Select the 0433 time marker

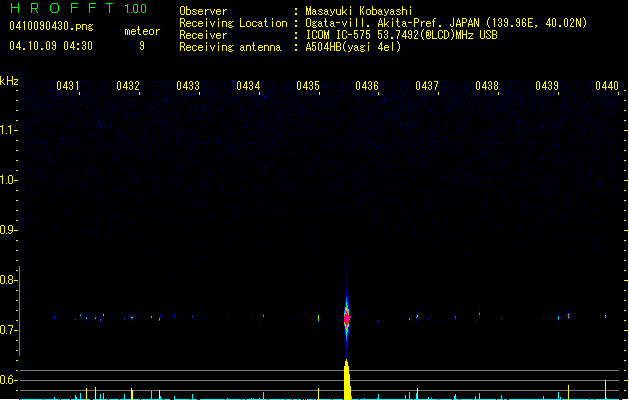(x=188, y=86)
